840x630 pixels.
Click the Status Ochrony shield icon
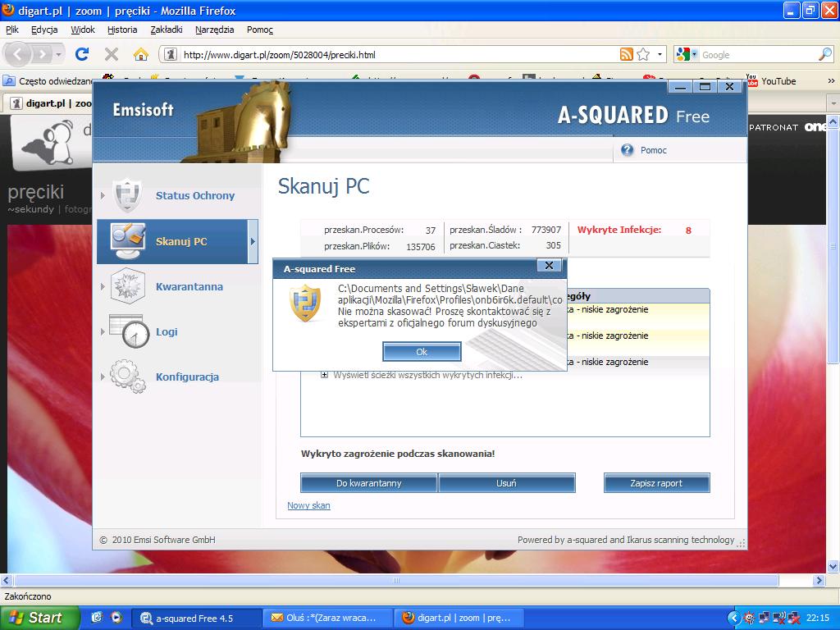point(129,195)
